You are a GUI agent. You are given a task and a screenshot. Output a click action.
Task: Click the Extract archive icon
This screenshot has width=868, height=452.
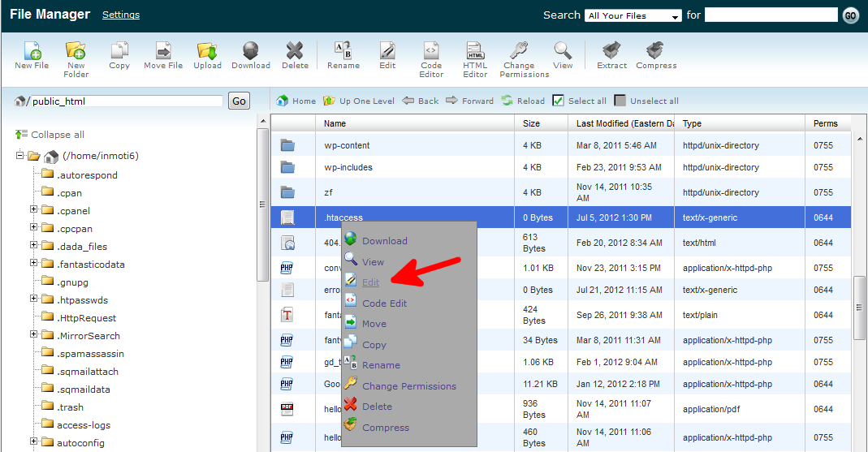(611, 52)
